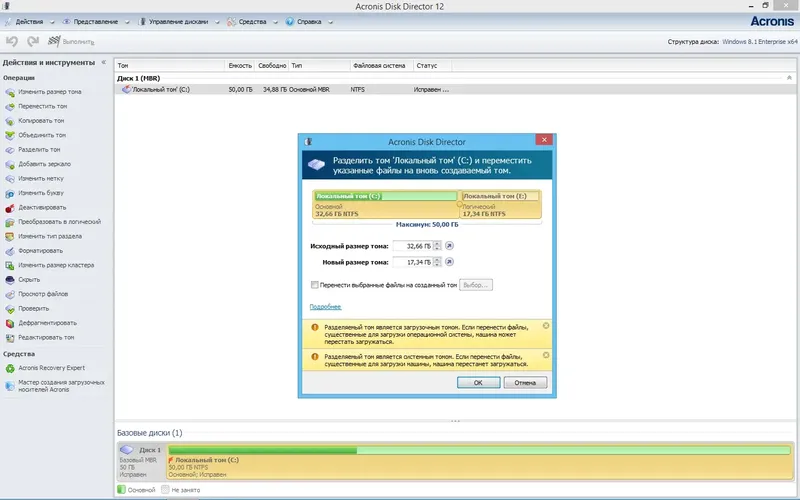This screenshot has width=800, height=500.
Task: Collapse the Действия и инструменты panel
Action: pyautogui.click(x=104, y=62)
